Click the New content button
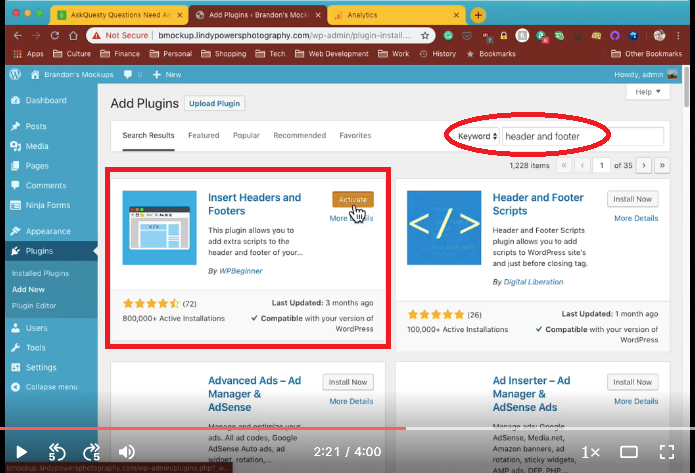The height and width of the screenshot is (473, 695). (167, 74)
